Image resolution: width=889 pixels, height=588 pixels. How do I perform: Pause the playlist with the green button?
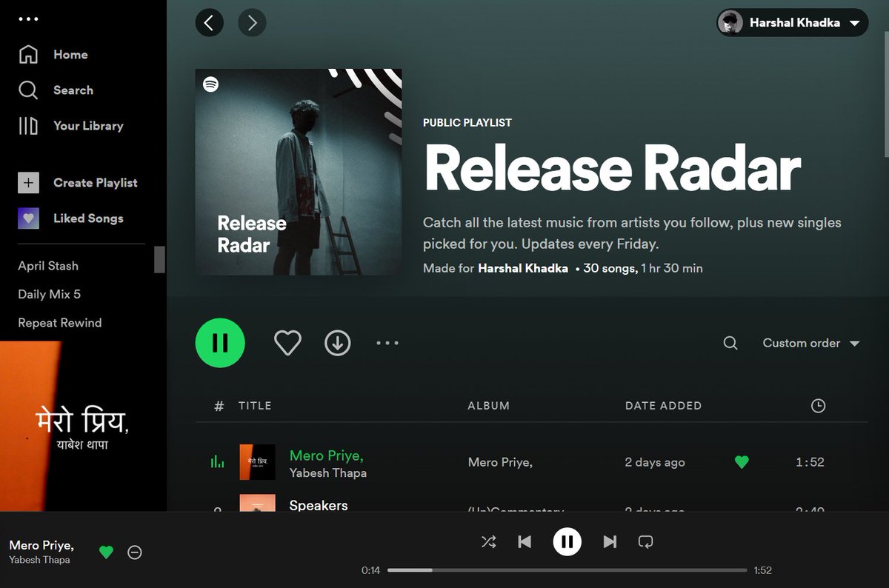pyautogui.click(x=220, y=343)
